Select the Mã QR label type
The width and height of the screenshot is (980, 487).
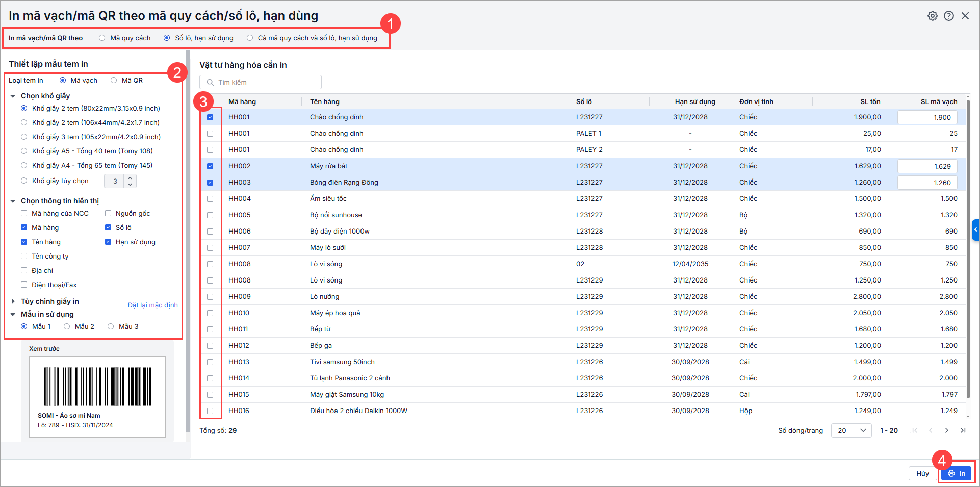tap(114, 80)
